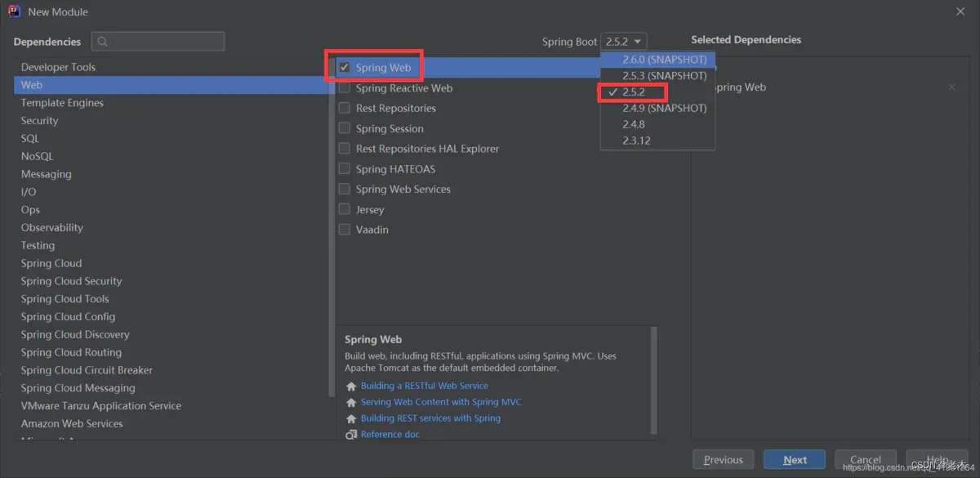Viewport: 980px width, 478px height.
Task: Uncheck the Spring Web checkbox
Action: [x=345, y=68]
